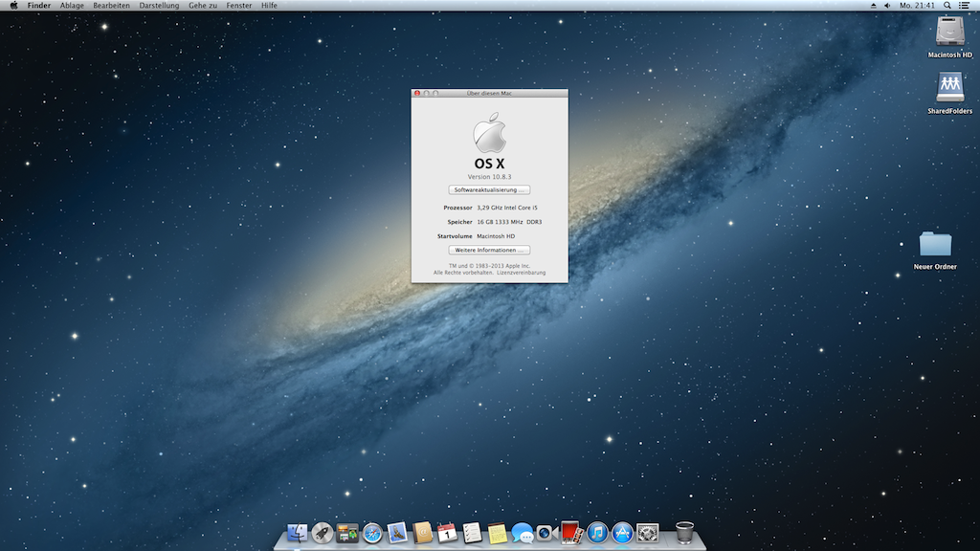Open the Apple menu
This screenshot has height=551, width=980.
[x=13, y=6]
